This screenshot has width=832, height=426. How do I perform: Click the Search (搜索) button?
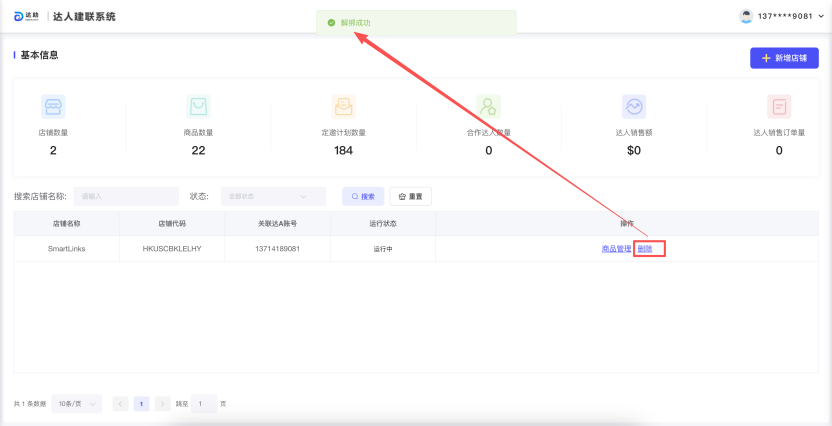click(363, 196)
